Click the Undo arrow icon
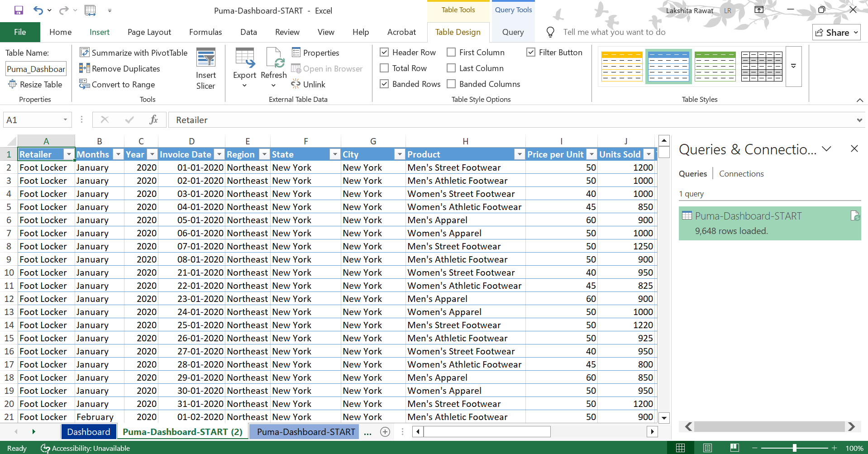Image resolution: width=868 pixels, height=454 pixels. [x=38, y=10]
